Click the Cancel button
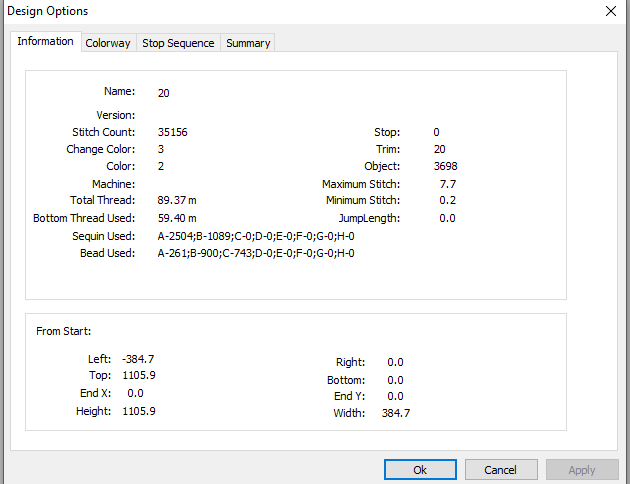Screen dimensions: 630x484 point(501,470)
